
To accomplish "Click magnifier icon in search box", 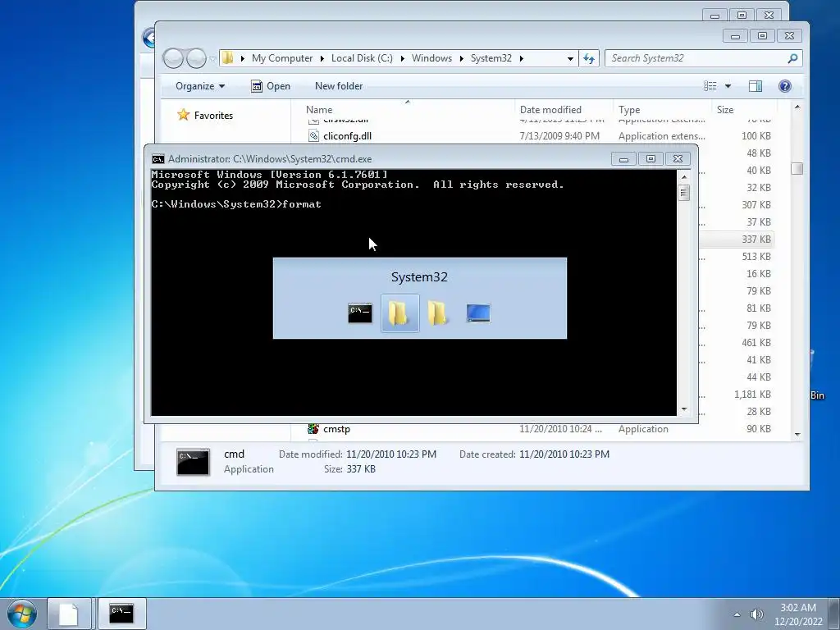I will pos(793,58).
